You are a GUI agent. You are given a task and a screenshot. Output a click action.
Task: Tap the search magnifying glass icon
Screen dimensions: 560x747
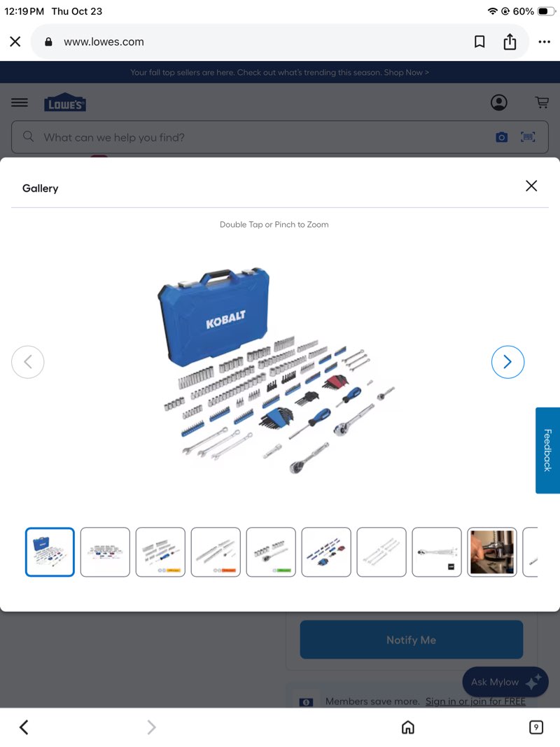click(x=28, y=137)
